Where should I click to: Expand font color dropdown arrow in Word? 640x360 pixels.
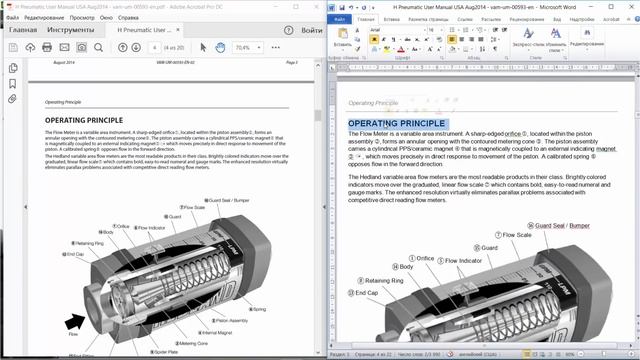407,49
